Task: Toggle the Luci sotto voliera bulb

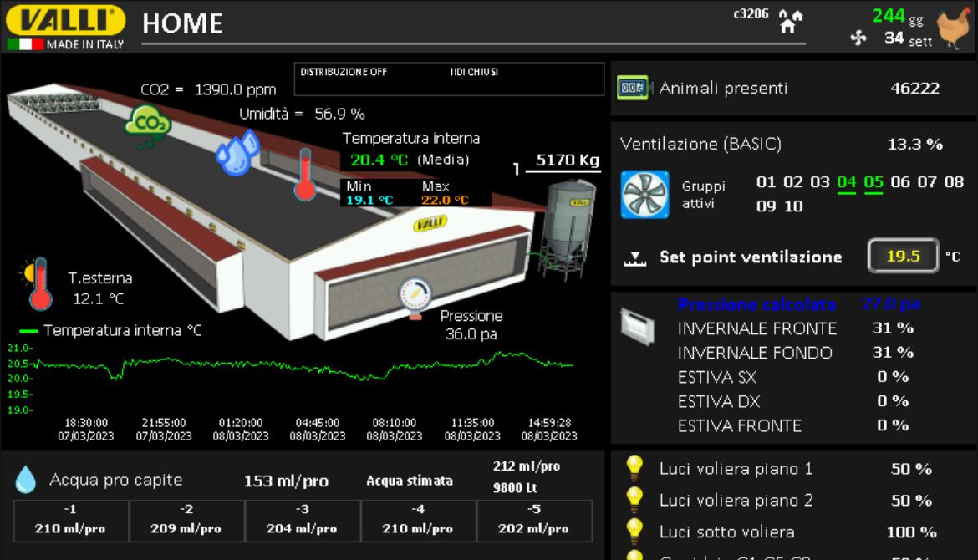Action: coord(635,530)
